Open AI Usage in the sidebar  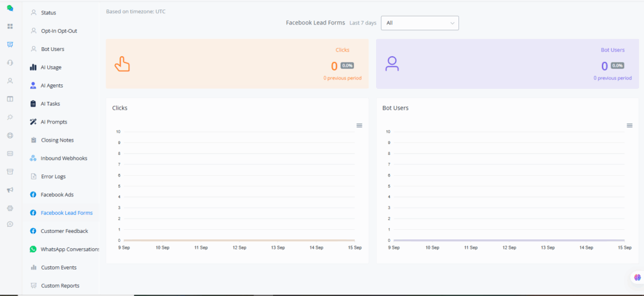pyautogui.click(x=51, y=67)
